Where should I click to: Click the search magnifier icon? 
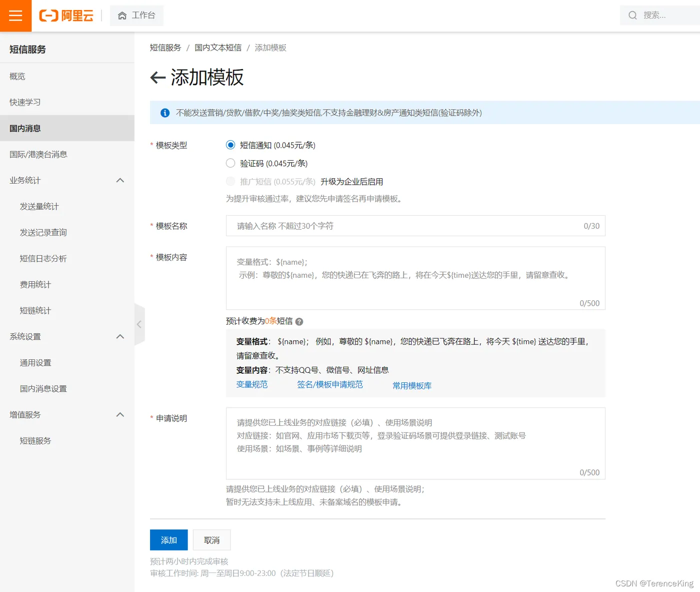632,16
